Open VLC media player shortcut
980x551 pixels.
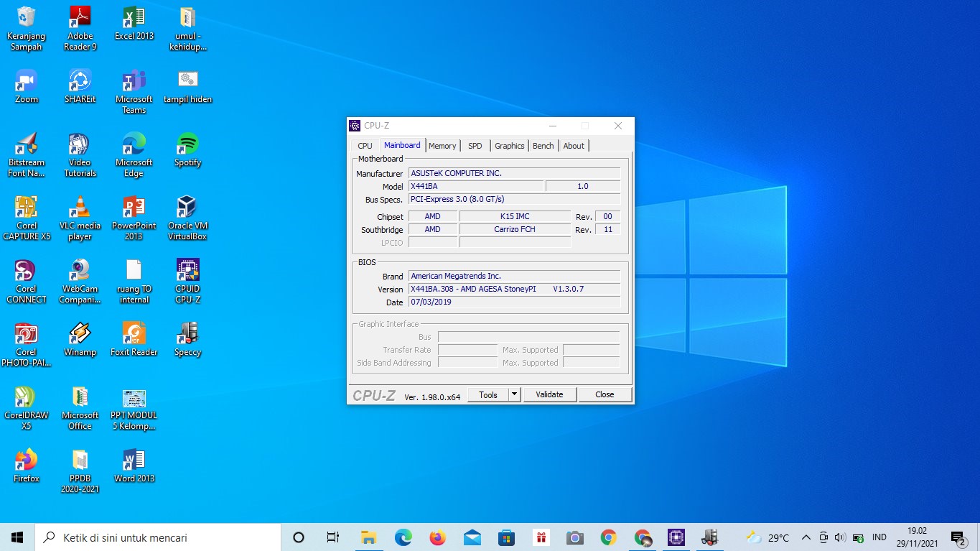pos(80,218)
